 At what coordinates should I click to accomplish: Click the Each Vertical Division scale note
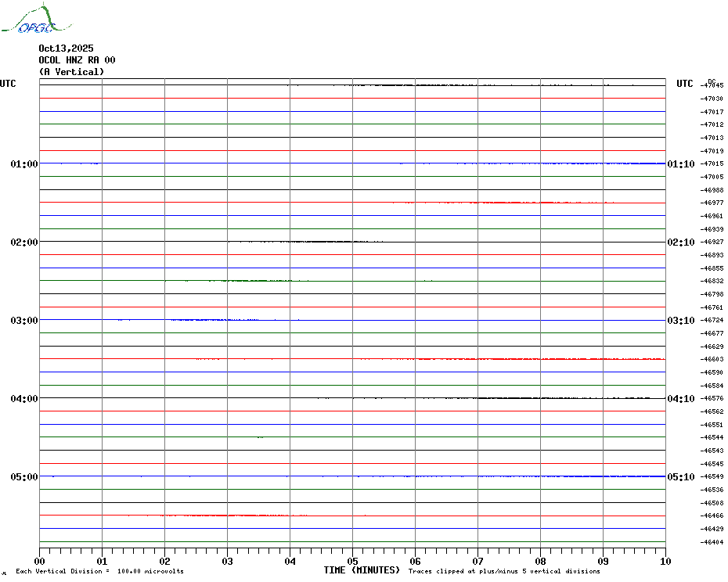pos(99,571)
